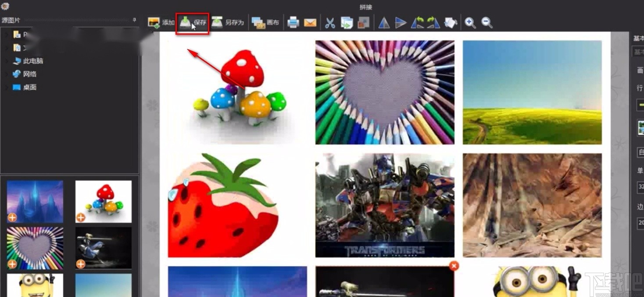Screen dimensions: 644x297
Task: Click the copy pages icon beside scissors
Action: 347,23
